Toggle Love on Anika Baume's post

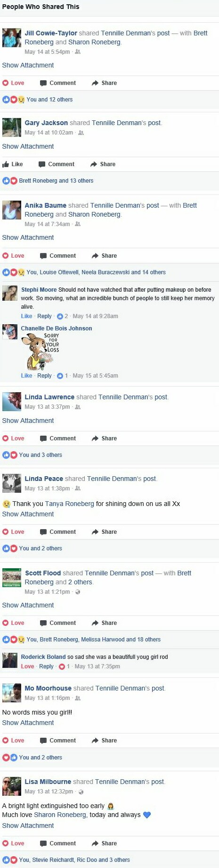pos(13,256)
